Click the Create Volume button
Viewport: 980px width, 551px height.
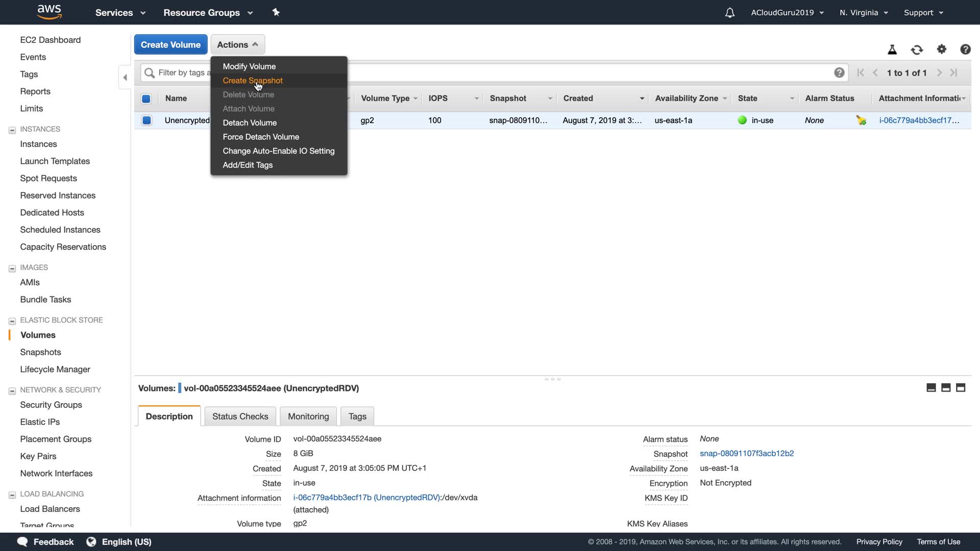170,44
